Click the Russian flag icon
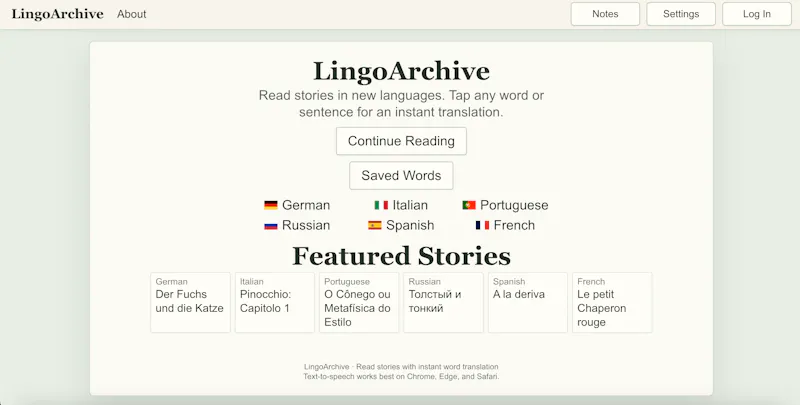Screen dimensions: 800x405 tap(271, 225)
